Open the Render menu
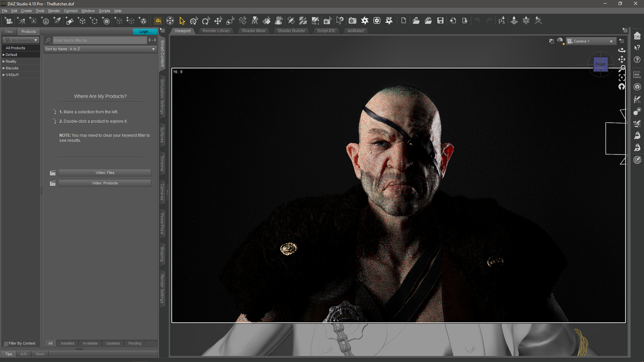This screenshot has width=644, height=362. pos(54,11)
